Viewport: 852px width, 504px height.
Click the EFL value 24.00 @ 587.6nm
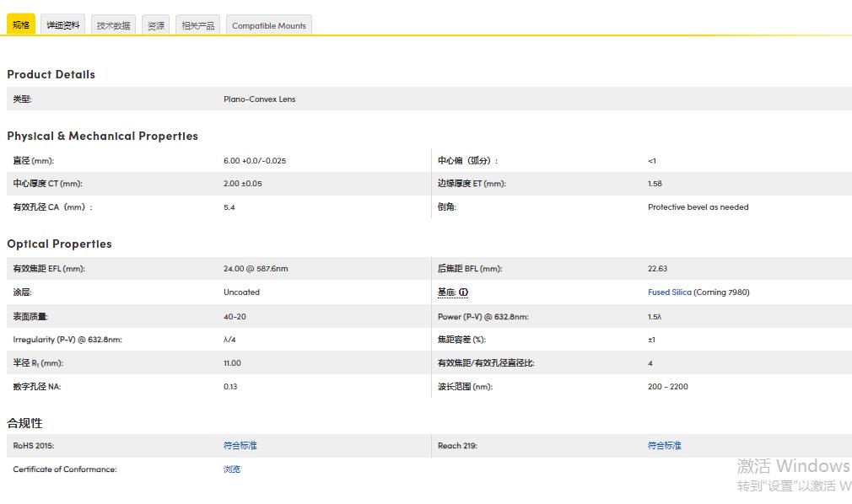point(256,269)
